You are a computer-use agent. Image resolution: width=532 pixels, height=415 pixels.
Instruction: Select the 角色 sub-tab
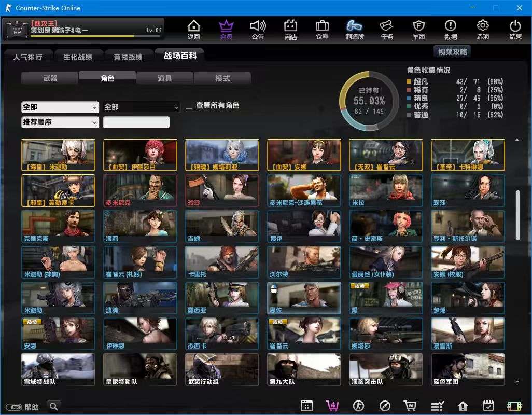[x=107, y=78]
